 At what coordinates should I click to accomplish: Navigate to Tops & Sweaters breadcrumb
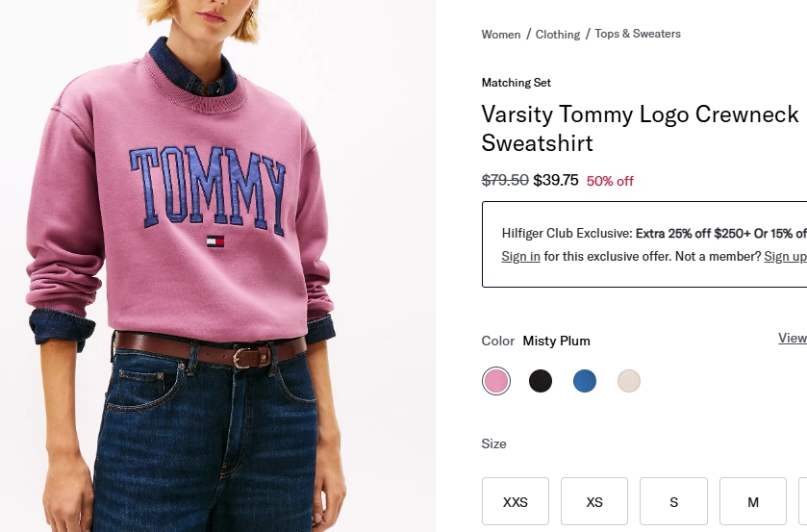coord(638,34)
